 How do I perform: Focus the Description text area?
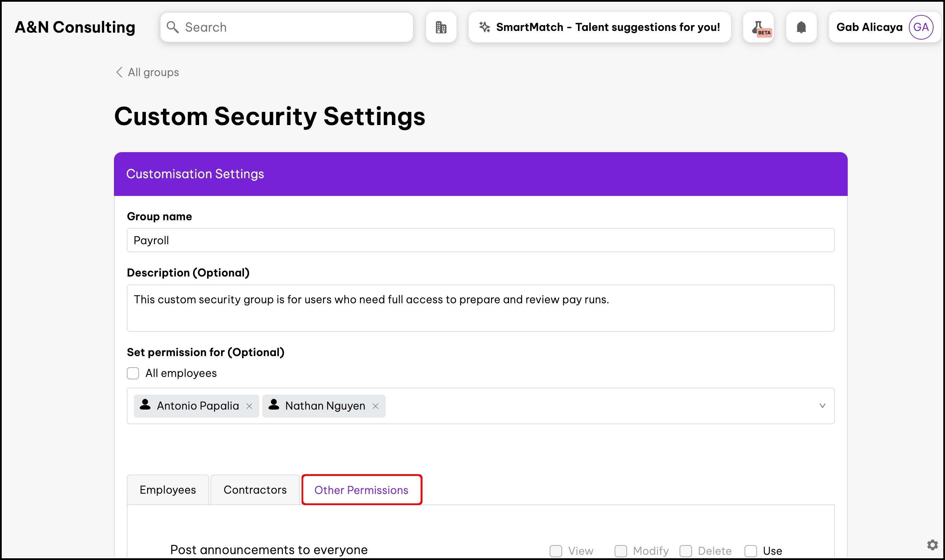click(480, 308)
